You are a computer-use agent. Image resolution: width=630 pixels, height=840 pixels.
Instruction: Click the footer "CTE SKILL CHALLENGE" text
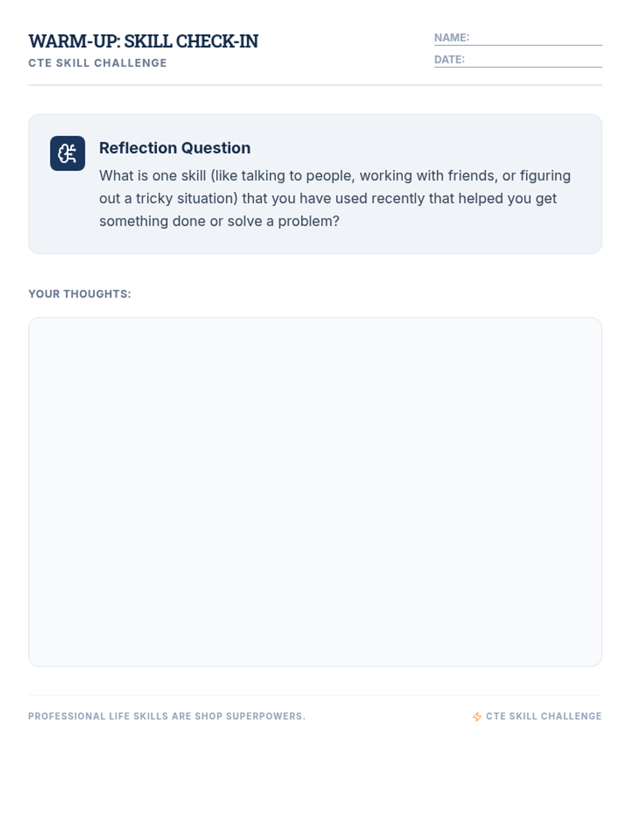click(543, 716)
